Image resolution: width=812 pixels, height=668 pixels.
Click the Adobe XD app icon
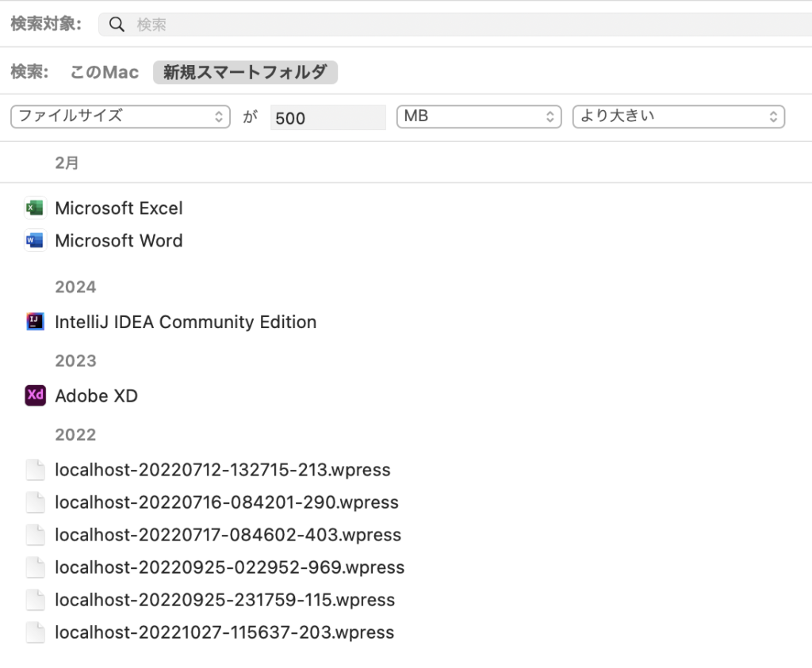point(35,396)
